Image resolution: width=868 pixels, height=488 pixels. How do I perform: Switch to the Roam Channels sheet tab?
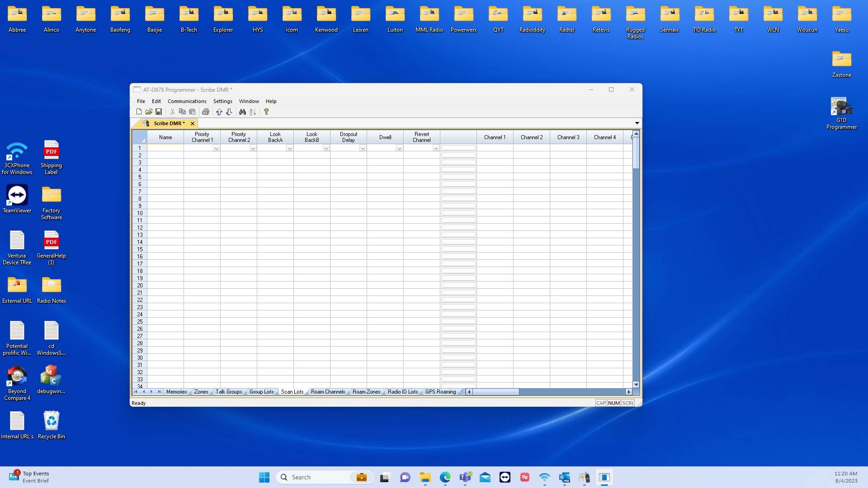[328, 392]
